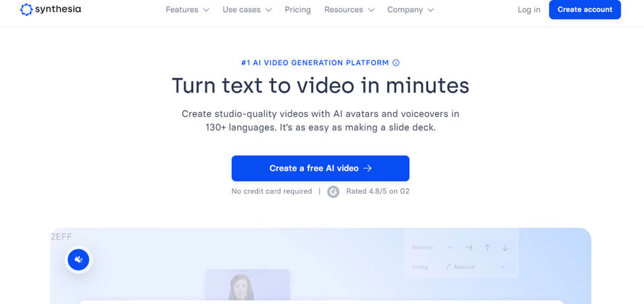This screenshot has height=304, width=644.
Task: Select the up direction arrow
Action: pos(487,248)
